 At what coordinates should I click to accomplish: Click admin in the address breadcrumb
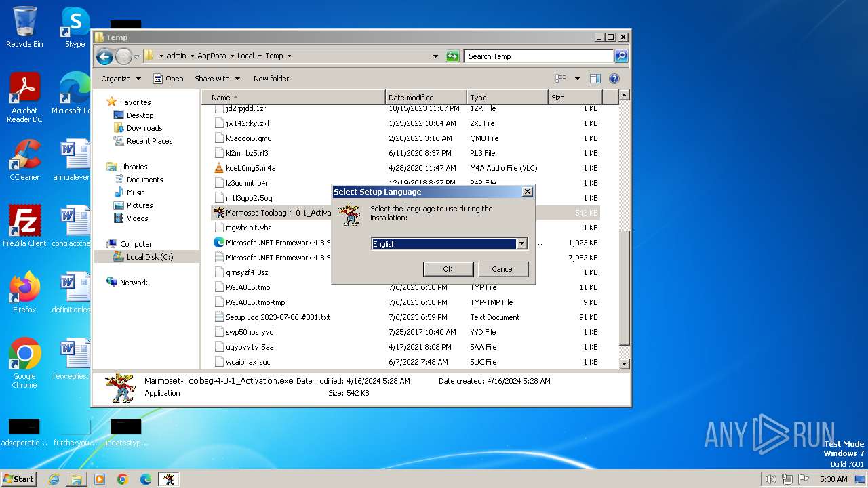(x=176, y=56)
